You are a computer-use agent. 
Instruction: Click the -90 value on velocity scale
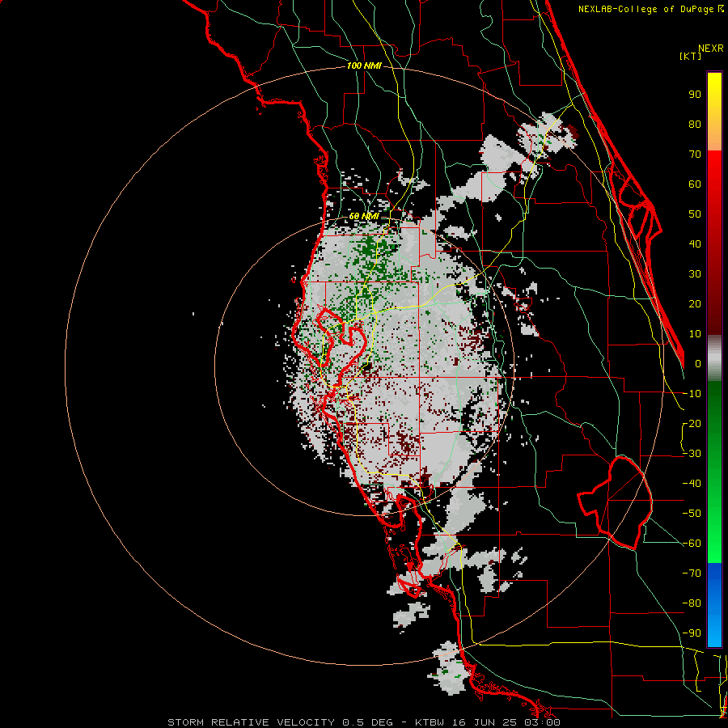pyautogui.click(x=692, y=633)
